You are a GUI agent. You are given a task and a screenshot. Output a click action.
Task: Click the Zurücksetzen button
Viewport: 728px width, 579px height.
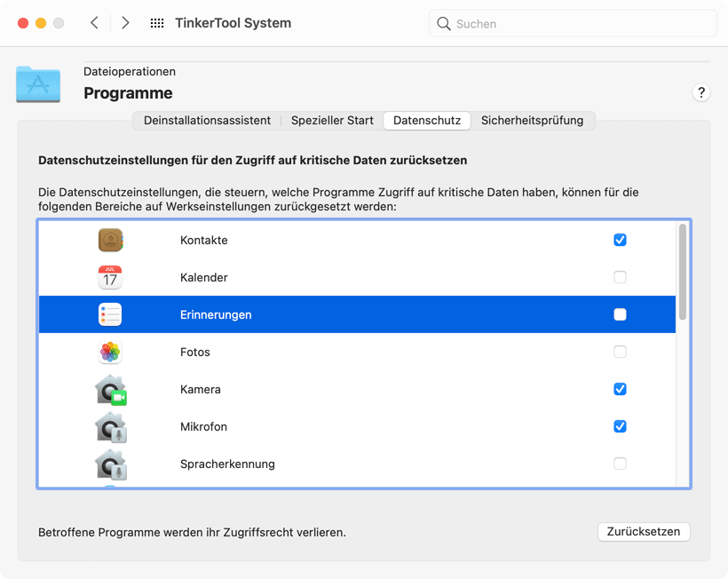click(644, 532)
